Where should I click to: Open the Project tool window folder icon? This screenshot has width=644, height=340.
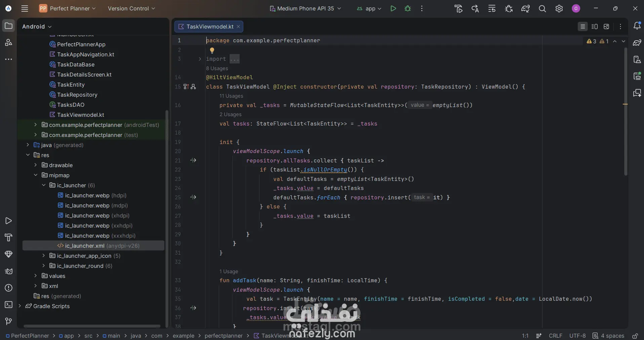(9, 26)
